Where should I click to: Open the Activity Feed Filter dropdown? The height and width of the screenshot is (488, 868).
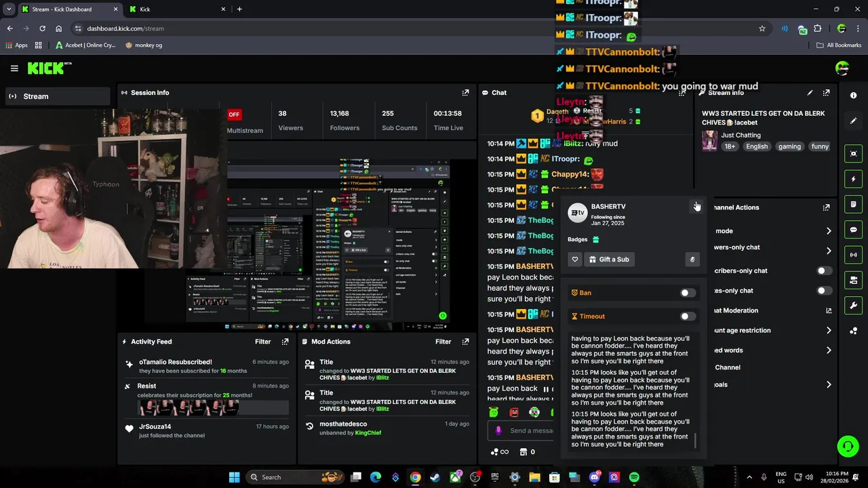click(262, 342)
